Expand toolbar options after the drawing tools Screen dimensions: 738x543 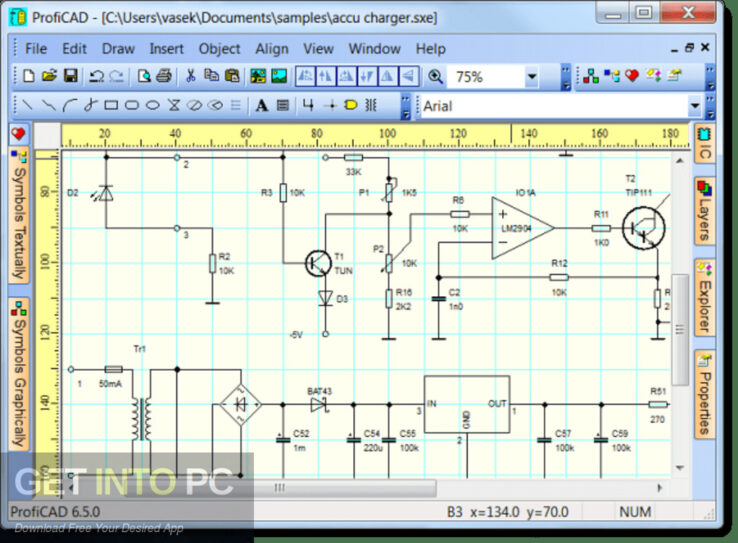pyautogui.click(x=405, y=107)
